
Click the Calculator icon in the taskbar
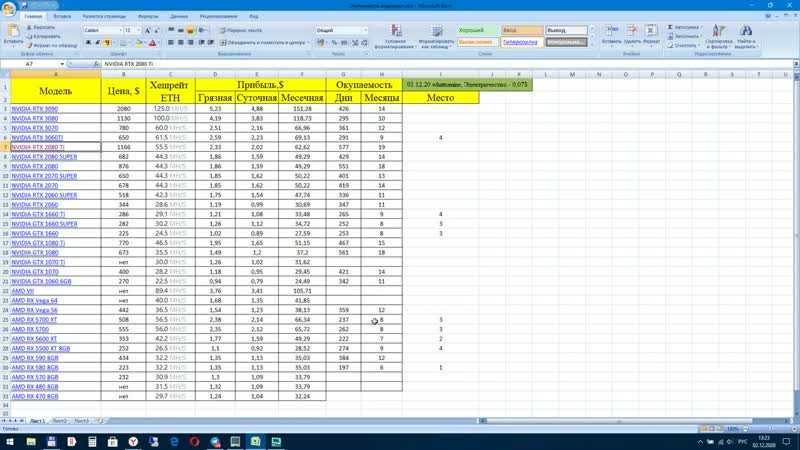pyautogui.click(x=92, y=441)
